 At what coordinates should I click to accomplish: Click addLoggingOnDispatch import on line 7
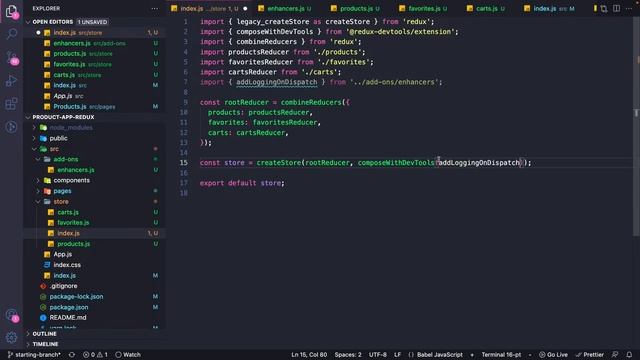(276, 82)
